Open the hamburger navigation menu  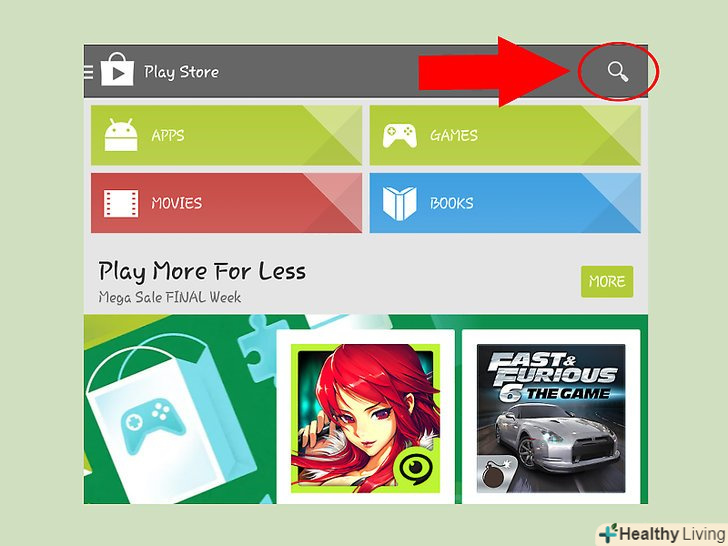(88, 72)
